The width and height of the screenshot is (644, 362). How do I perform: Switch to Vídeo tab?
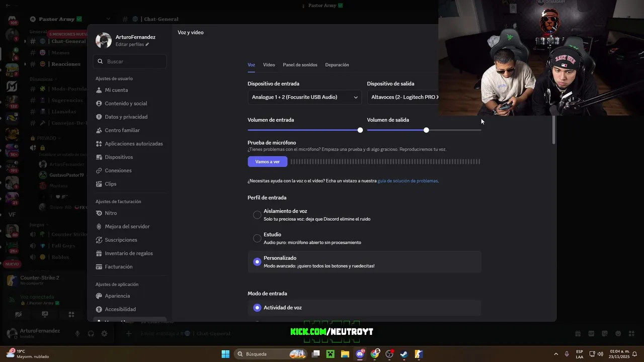pyautogui.click(x=269, y=65)
